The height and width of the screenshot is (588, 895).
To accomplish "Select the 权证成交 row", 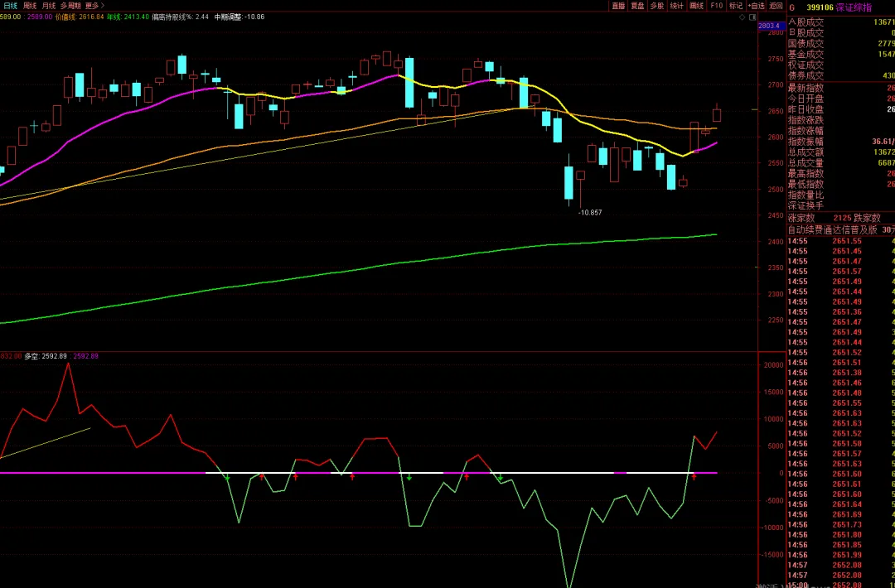I will click(841, 65).
